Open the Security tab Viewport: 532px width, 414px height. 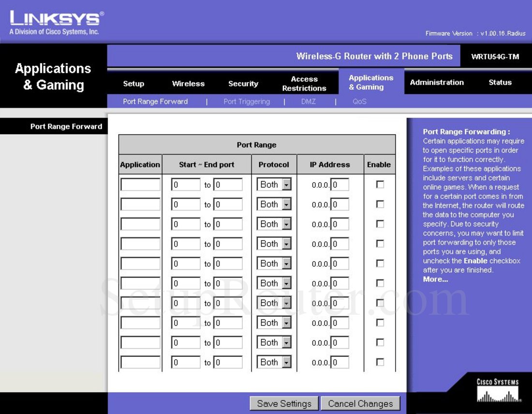click(243, 83)
